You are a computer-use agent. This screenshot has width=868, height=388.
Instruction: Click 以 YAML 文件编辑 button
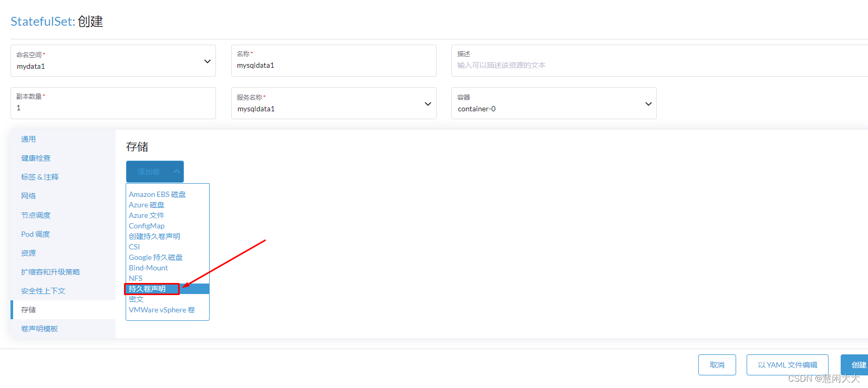pos(788,365)
